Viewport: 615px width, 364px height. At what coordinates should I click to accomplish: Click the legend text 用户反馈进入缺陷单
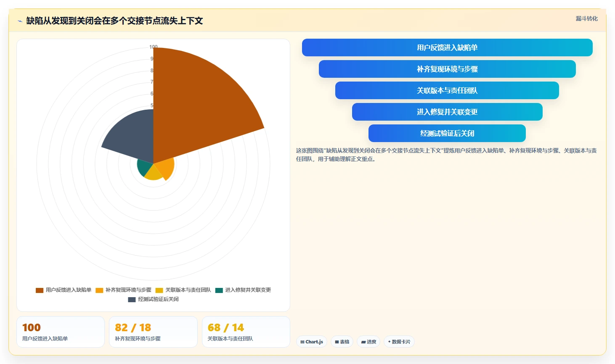(69, 290)
